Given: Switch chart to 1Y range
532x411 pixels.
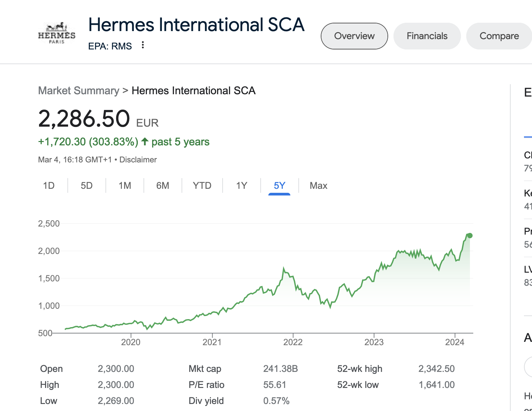Looking at the screenshot, I should point(241,185).
